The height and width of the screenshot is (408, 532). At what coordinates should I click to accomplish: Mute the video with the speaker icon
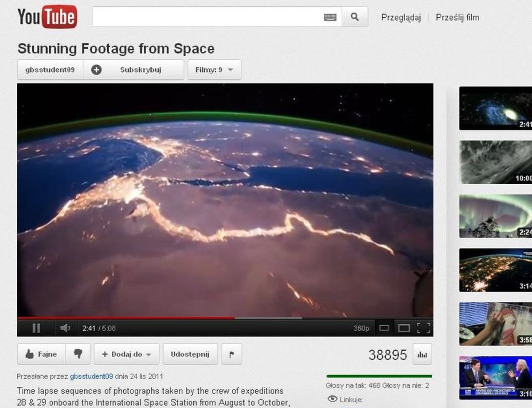[65, 328]
